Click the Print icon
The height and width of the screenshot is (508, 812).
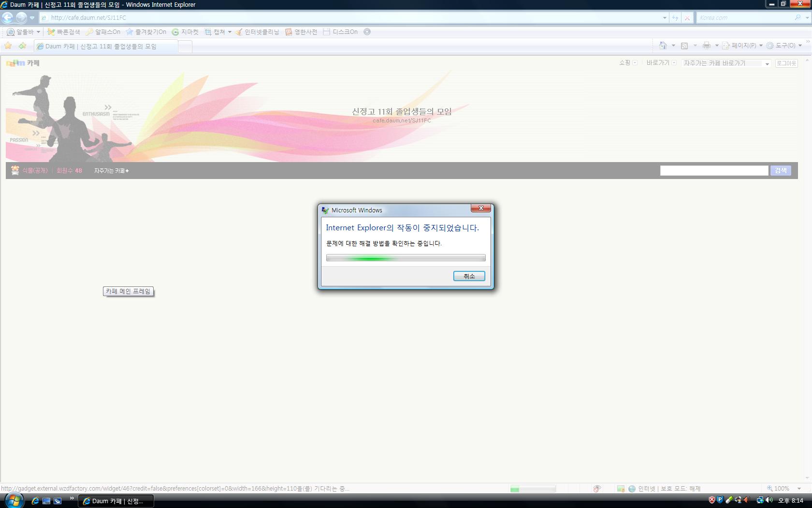(707, 45)
